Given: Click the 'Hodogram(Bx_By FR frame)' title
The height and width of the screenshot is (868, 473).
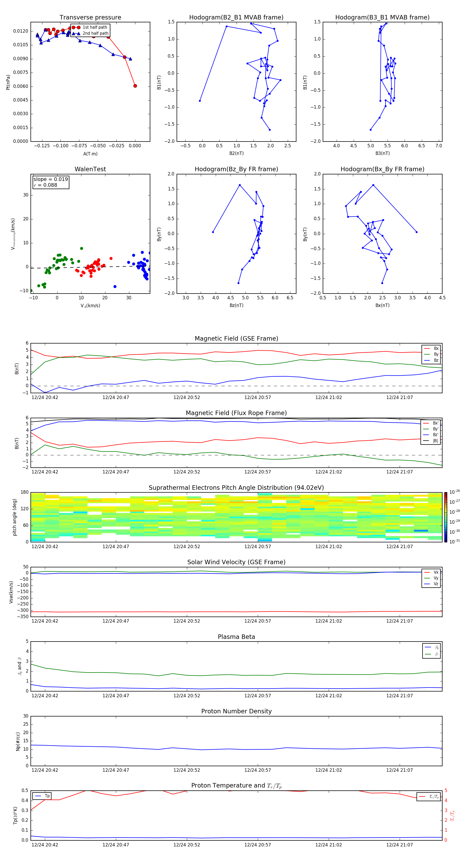Looking at the screenshot, I should click(382, 169).
